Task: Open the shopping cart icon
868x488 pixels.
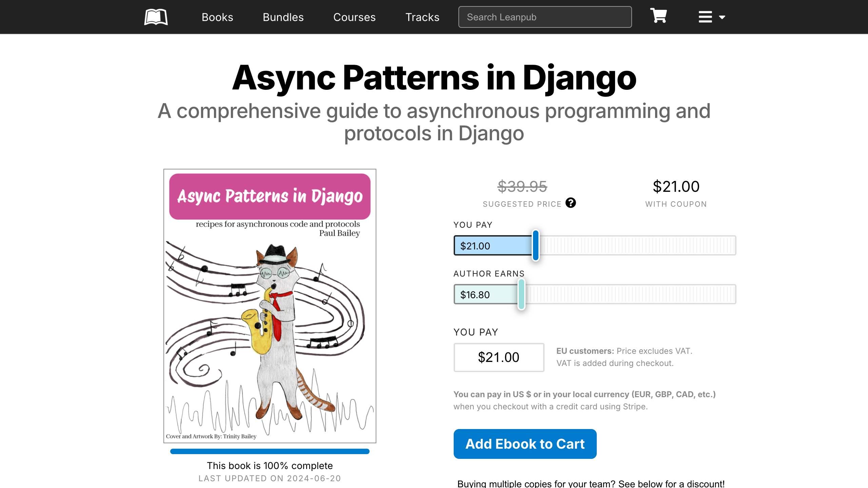Action: tap(658, 16)
